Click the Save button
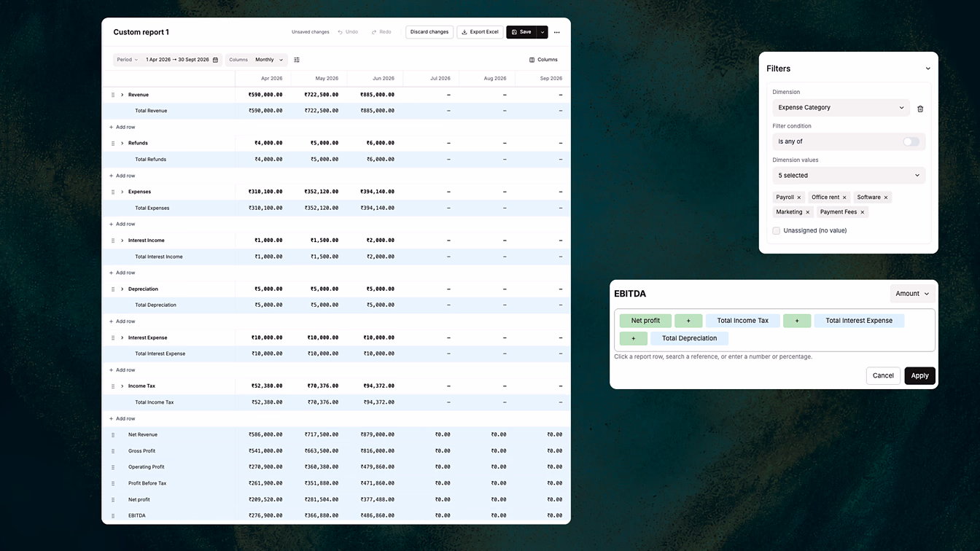980x551 pixels. [521, 32]
